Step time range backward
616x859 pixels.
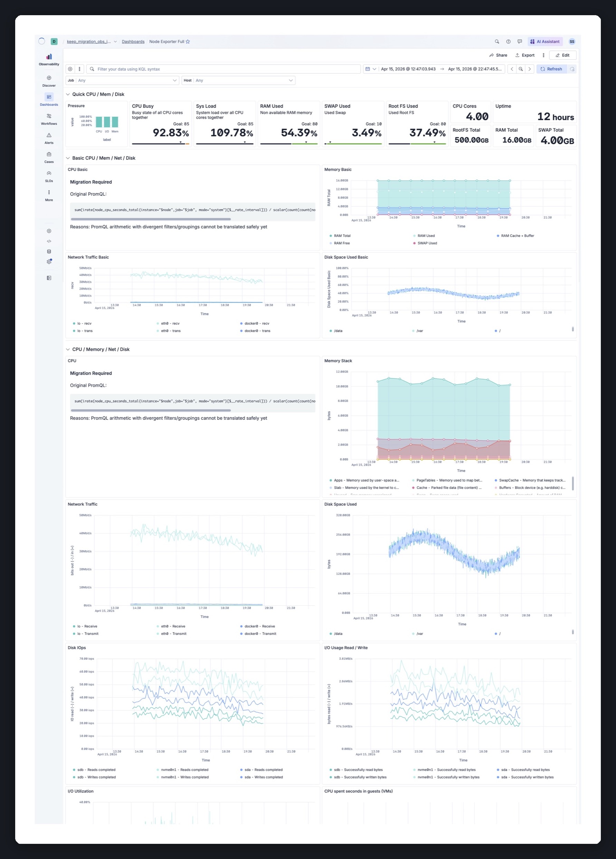point(512,69)
